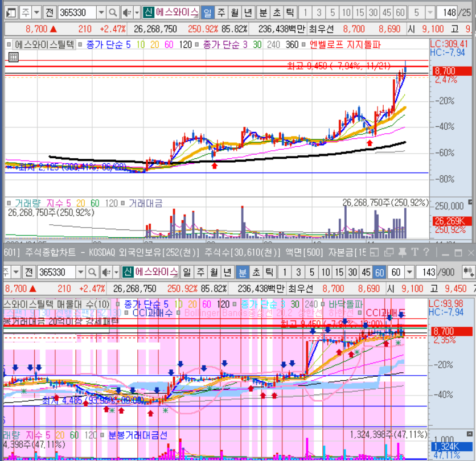The height and width of the screenshot is (461, 476).
Task: Click the duplicate window icon in 주식종합차트 title bar
Action: coord(389,252)
